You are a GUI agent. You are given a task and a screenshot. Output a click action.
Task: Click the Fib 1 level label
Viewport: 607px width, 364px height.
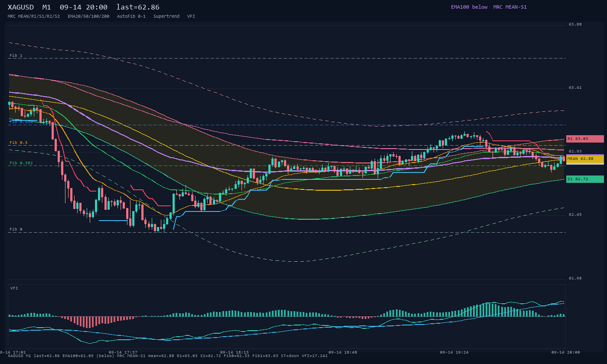click(16, 55)
